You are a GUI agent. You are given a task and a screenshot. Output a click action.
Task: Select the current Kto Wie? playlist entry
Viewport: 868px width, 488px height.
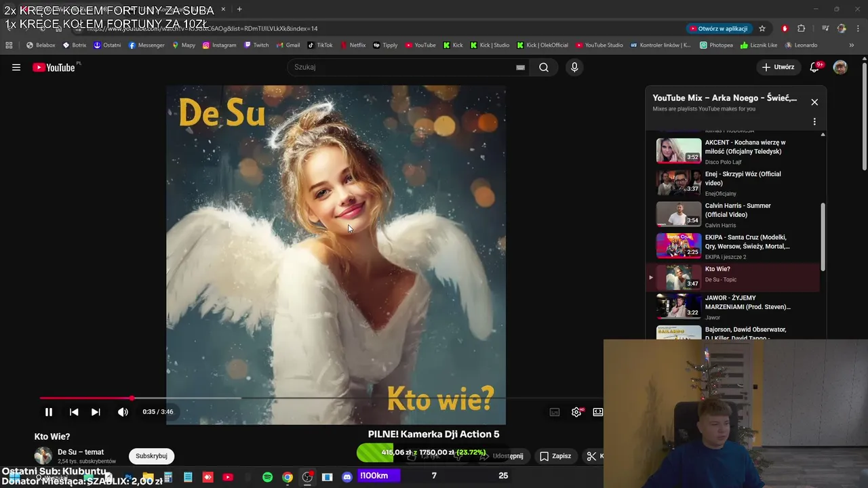734,277
